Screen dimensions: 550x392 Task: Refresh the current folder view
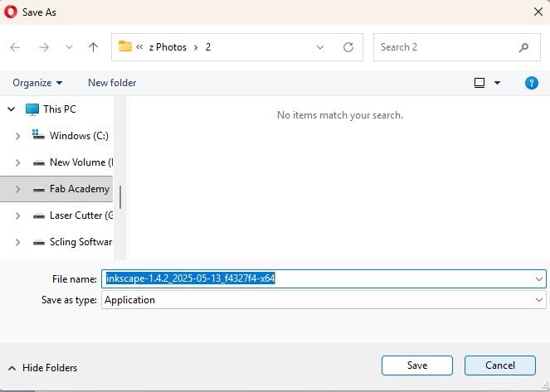pyautogui.click(x=348, y=47)
